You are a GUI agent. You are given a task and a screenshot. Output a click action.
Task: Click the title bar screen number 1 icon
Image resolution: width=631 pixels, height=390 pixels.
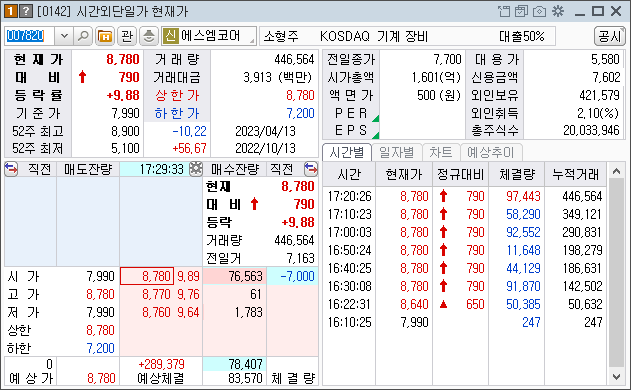click(11, 11)
